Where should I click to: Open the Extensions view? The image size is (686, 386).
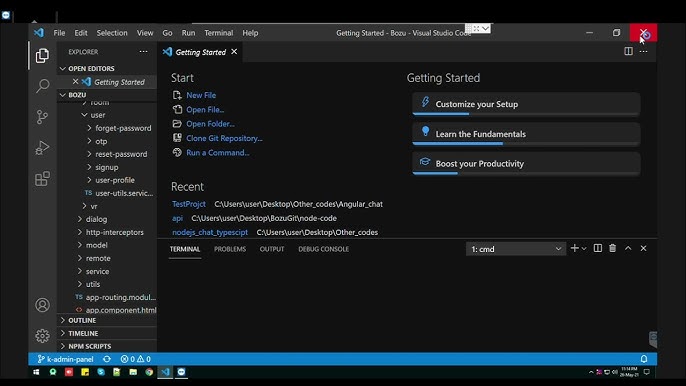[x=42, y=179]
